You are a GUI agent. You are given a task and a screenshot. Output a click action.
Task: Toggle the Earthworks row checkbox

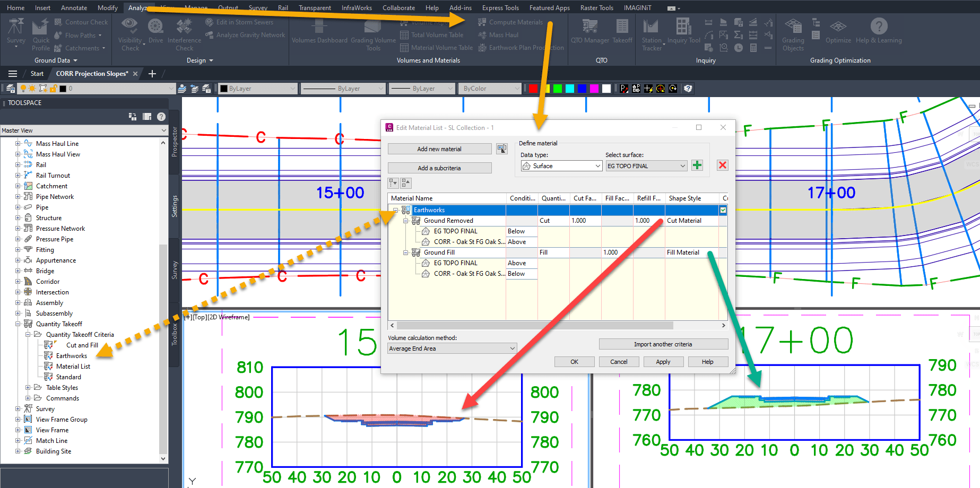pyautogui.click(x=723, y=210)
